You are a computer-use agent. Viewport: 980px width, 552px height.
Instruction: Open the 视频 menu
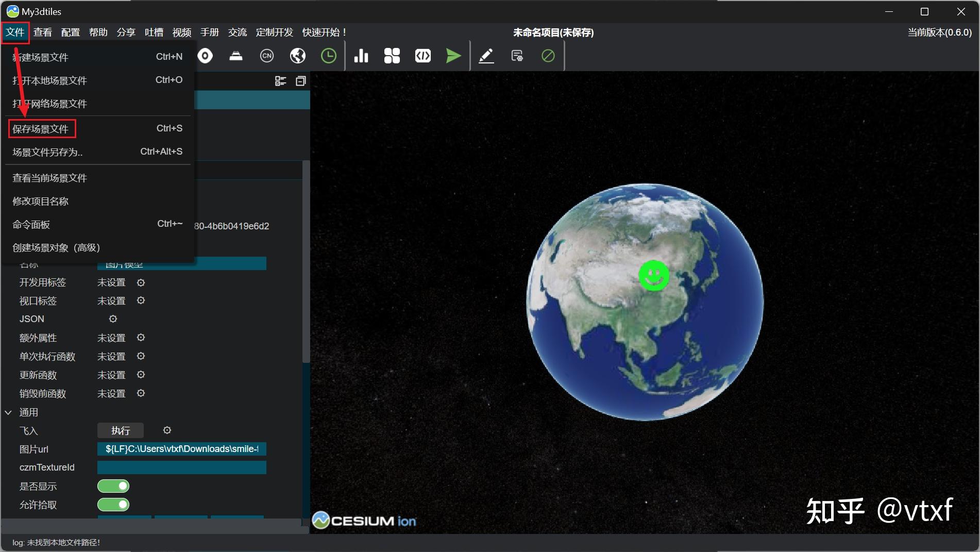pyautogui.click(x=182, y=32)
